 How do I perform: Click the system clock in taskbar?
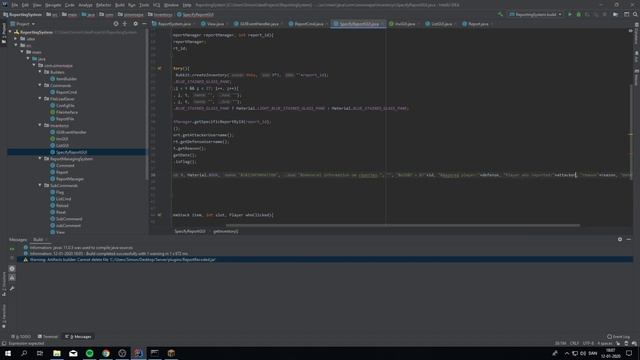[x=611, y=353]
